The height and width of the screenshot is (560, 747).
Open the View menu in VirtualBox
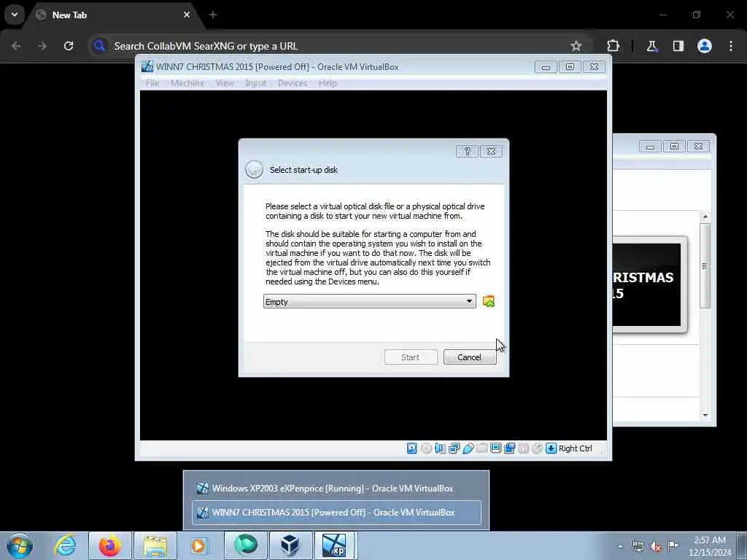point(225,83)
